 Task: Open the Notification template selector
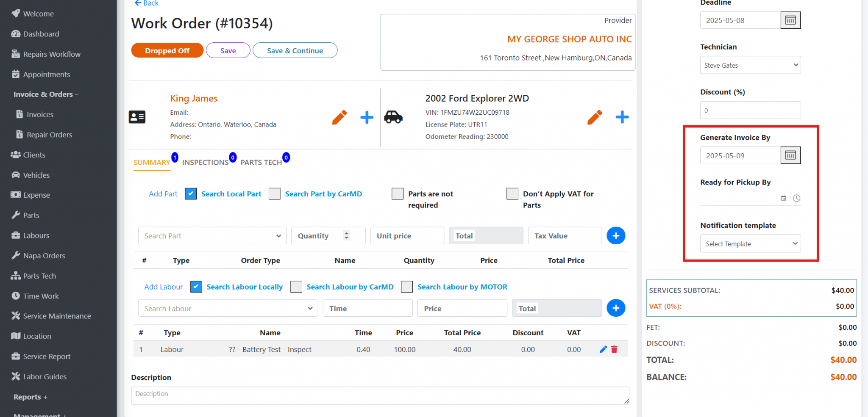(750, 243)
